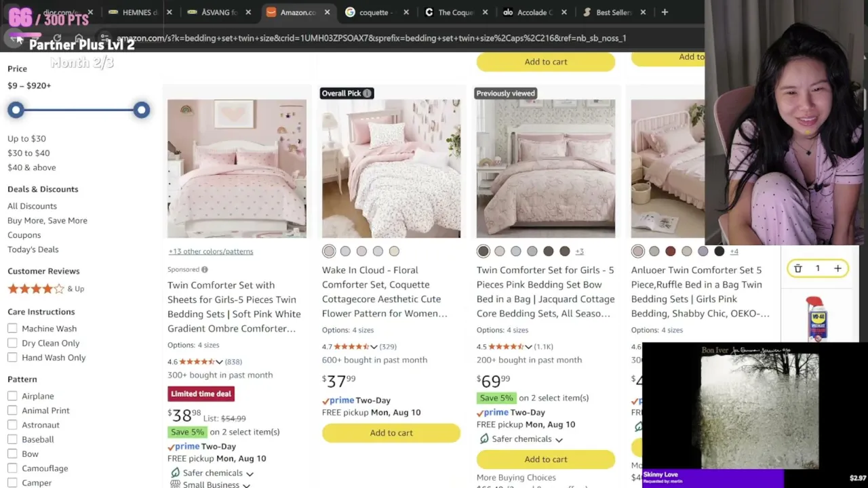Click the WD-40 product thumbnail in cart sidebar
This screenshot has height=488, width=868.
click(x=817, y=319)
